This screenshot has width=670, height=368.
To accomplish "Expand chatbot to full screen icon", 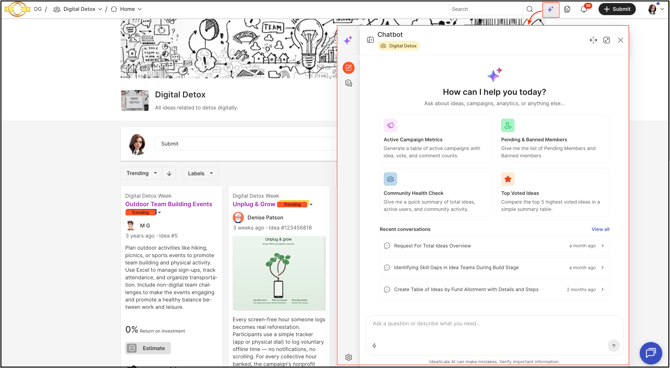I will (x=606, y=40).
